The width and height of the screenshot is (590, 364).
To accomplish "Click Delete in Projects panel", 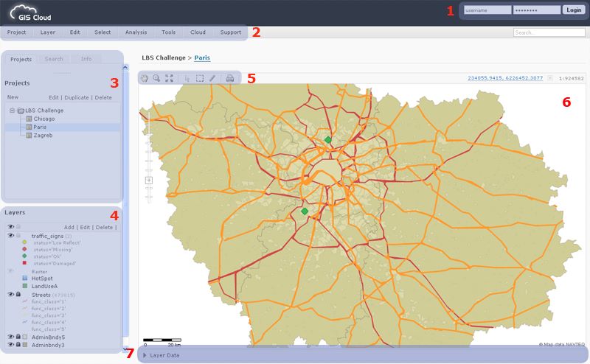I will click(x=103, y=97).
